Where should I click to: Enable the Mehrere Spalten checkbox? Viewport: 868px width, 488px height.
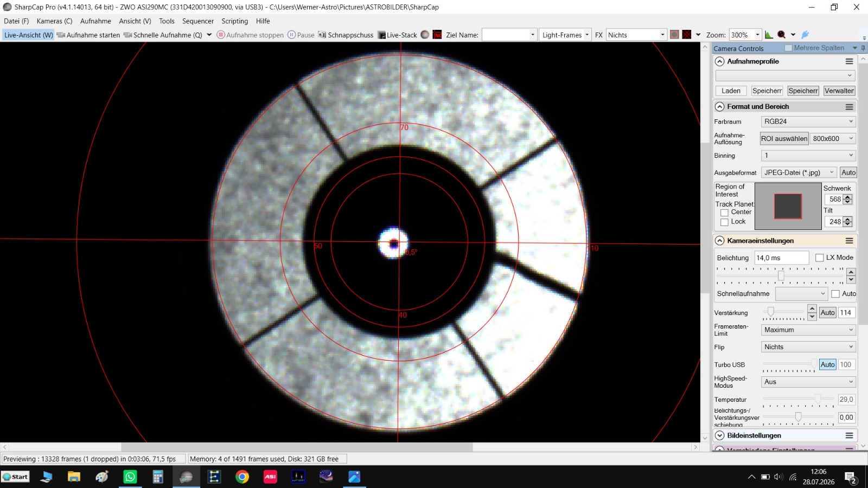tap(788, 48)
